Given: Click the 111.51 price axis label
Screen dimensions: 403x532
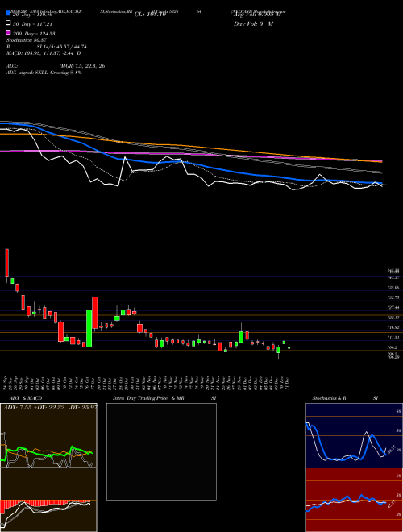Looking at the screenshot, I should (395, 338).
